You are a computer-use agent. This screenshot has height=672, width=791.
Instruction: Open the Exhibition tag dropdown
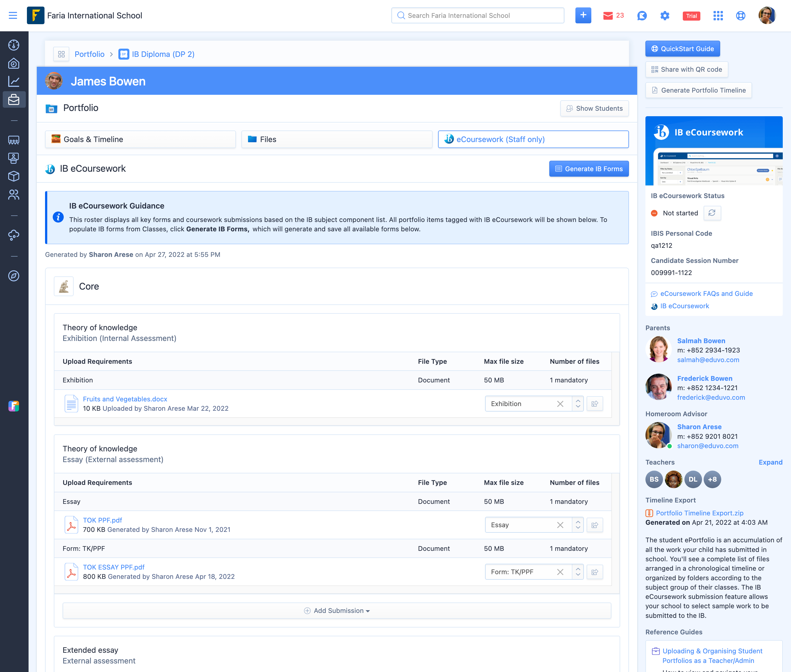(x=578, y=404)
